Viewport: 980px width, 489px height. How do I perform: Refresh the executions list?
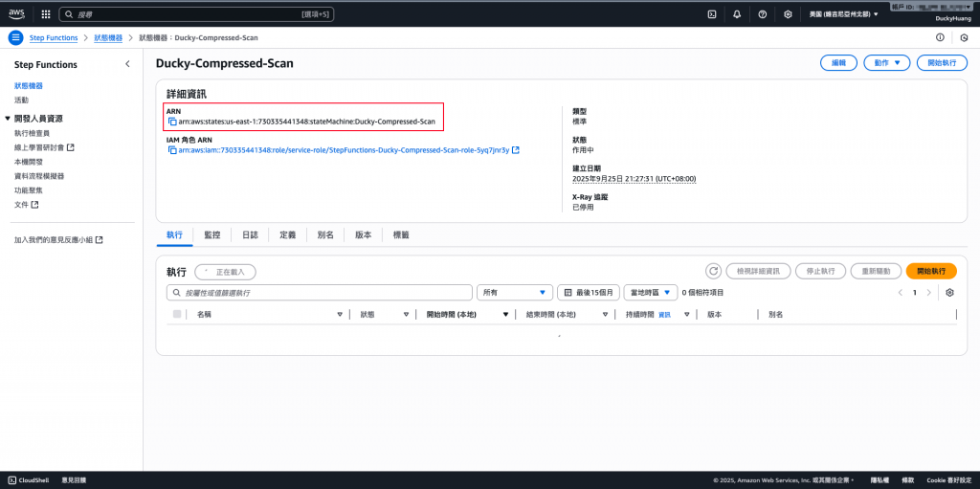(713, 271)
